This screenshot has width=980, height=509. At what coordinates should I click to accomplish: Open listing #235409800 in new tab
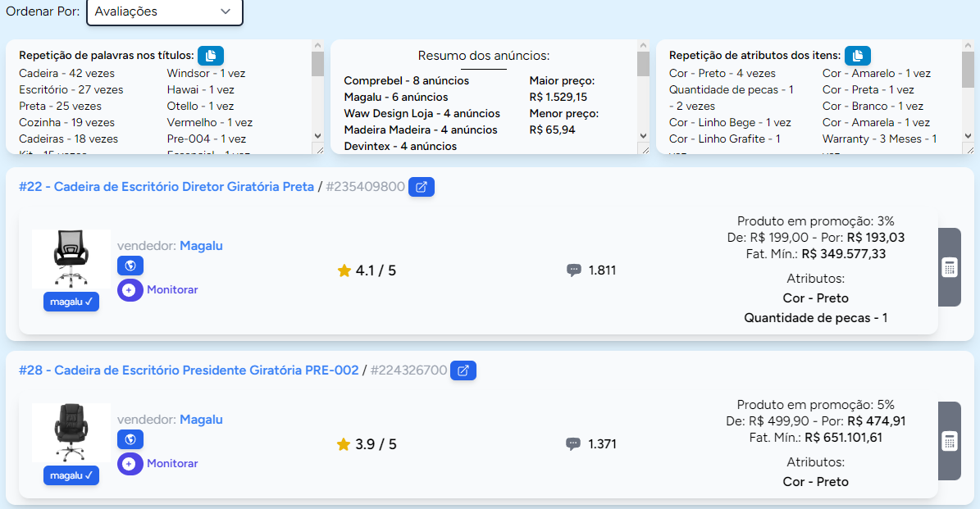point(422,187)
